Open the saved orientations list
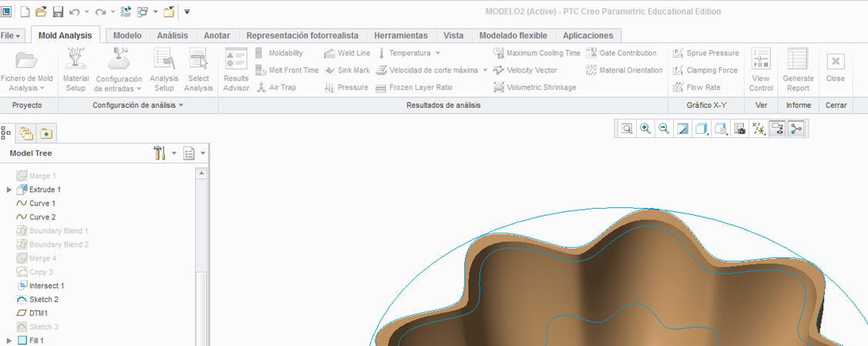The height and width of the screenshot is (346, 868). pyautogui.click(x=720, y=129)
